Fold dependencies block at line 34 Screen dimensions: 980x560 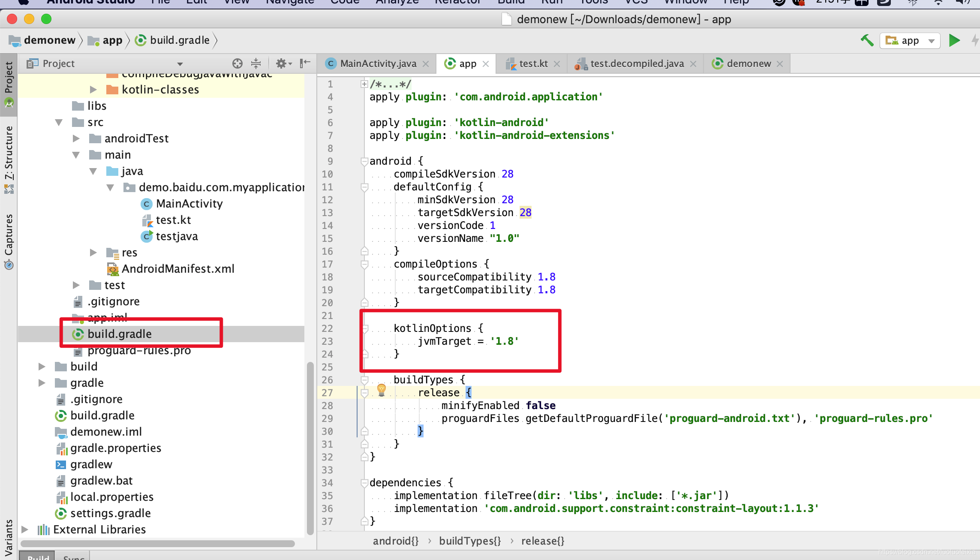(364, 483)
